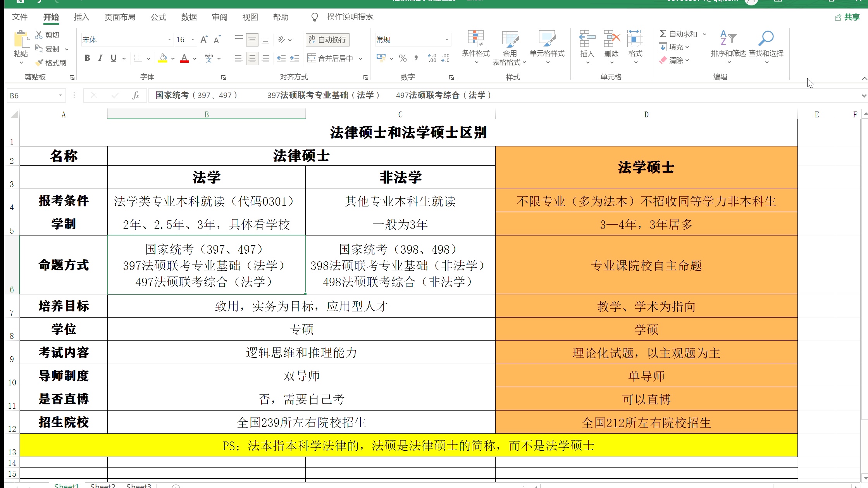Open 查找和选择 find and select
The image size is (868, 488).
click(x=766, y=46)
